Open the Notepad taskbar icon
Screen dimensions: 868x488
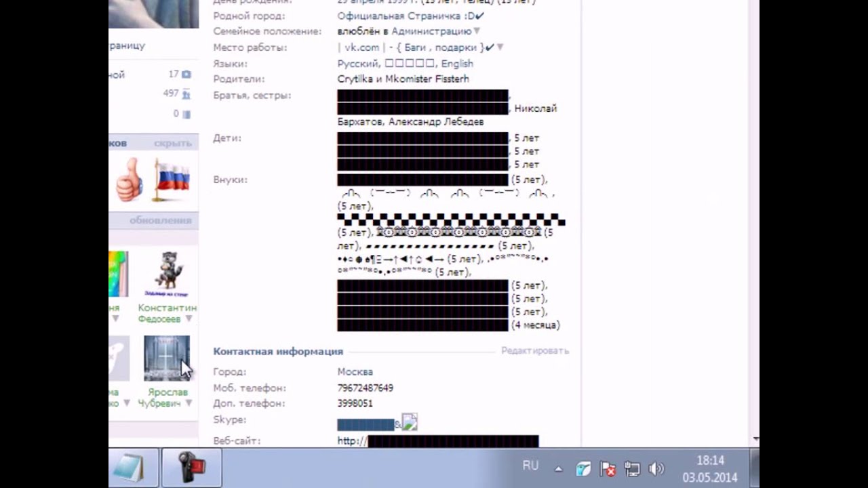(128, 468)
